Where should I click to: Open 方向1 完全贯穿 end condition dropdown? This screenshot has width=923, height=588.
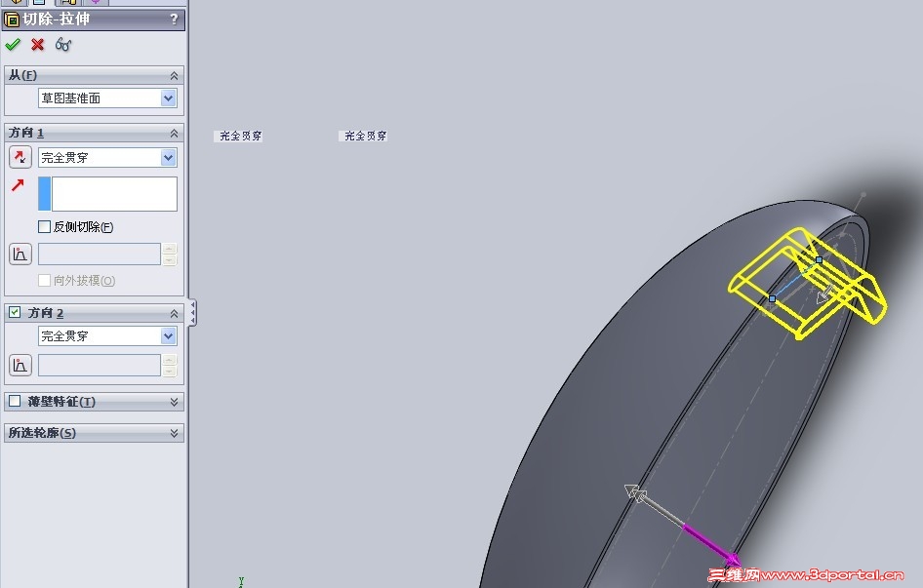pos(169,157)
